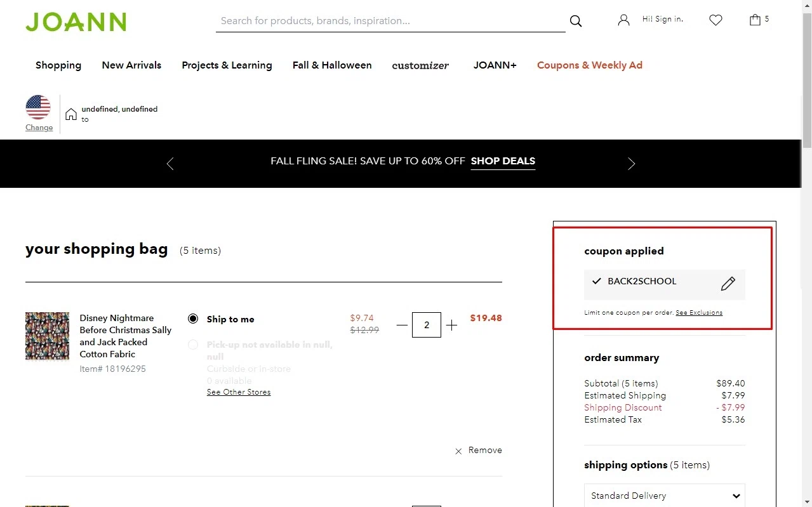
Task: Click the account person icon
Action: pyautogui.click(x=623, y=20)
